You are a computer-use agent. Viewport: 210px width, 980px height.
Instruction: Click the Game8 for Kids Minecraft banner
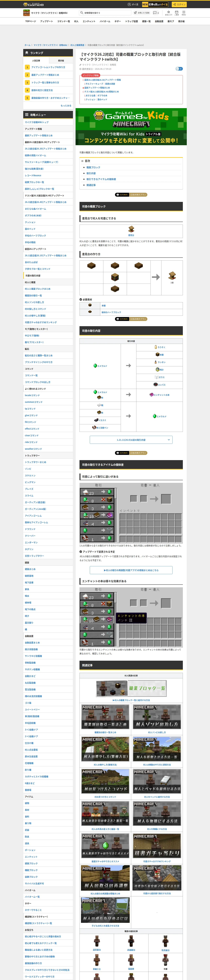131,127
